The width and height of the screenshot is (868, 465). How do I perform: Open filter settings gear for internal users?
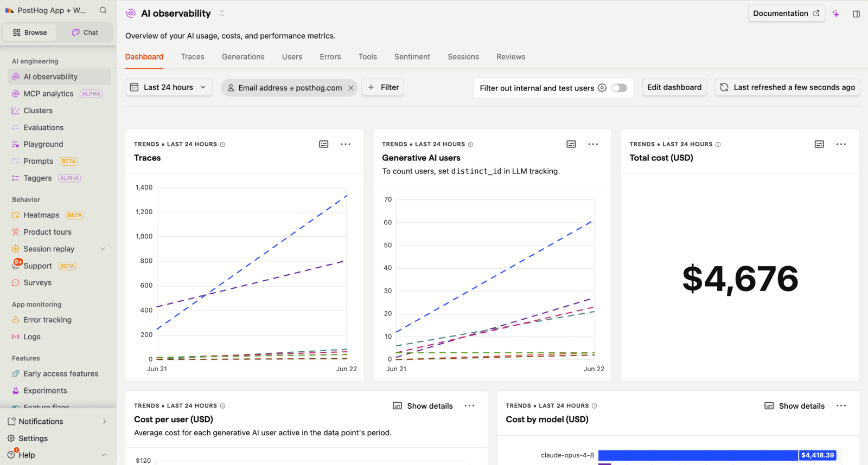pyautogui.click(x=602, y=88)
